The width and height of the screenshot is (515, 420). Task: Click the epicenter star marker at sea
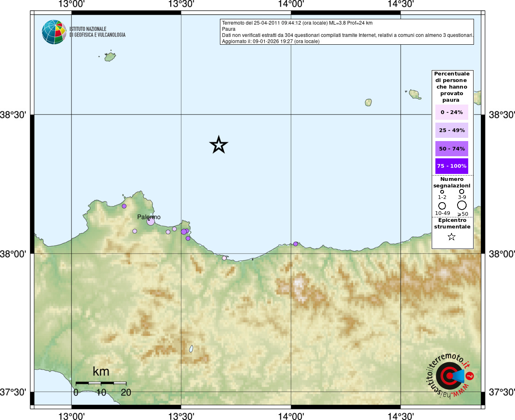click(219, 145)
